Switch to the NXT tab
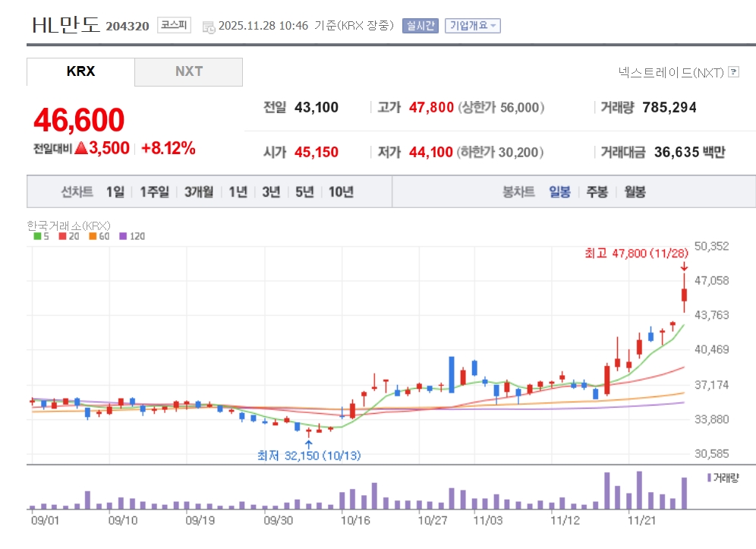 [188, 72]
